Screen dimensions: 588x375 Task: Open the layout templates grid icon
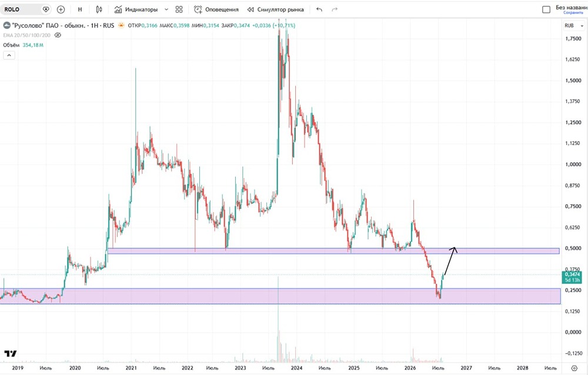click(x=179, y=9)
